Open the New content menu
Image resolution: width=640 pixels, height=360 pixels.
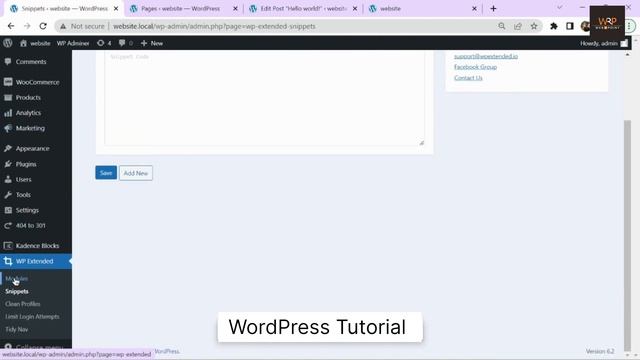click(152, 43)
